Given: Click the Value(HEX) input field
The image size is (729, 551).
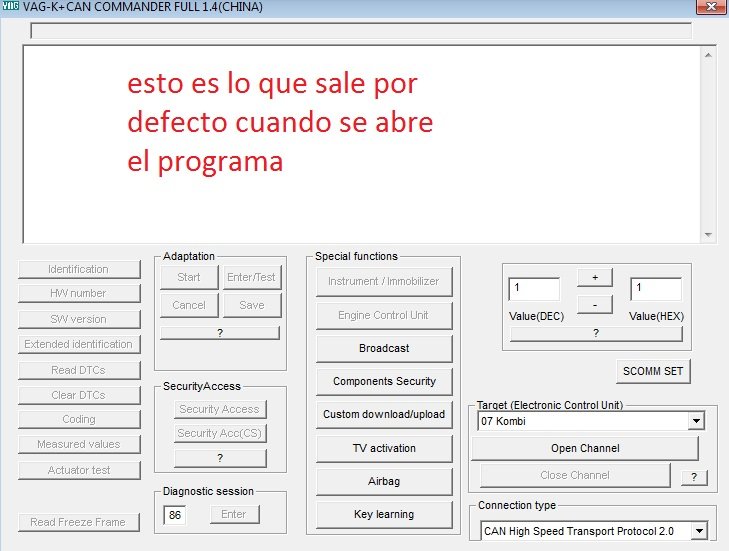Looking at the screenshot, I should [656, 289].
